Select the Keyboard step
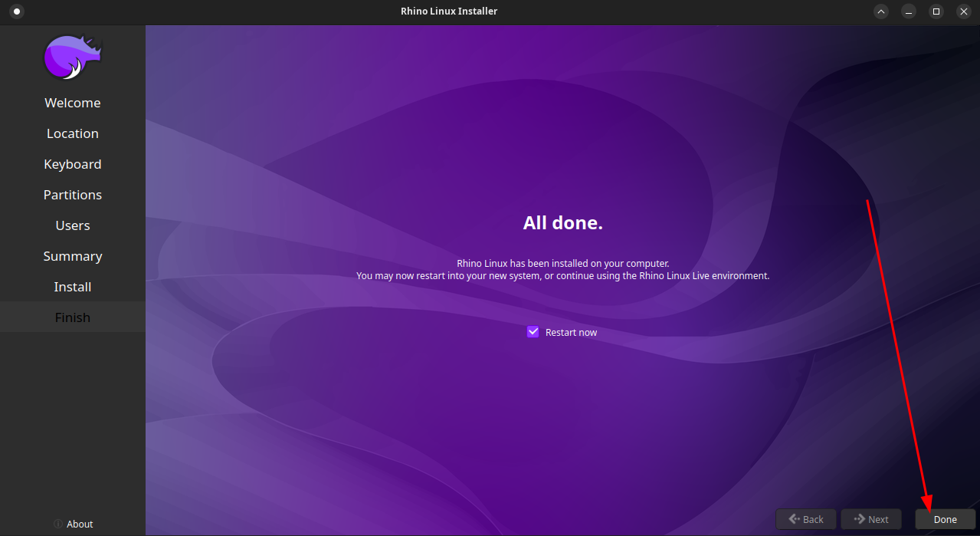Viewport: 980px width, 536px height. point(72,164)
